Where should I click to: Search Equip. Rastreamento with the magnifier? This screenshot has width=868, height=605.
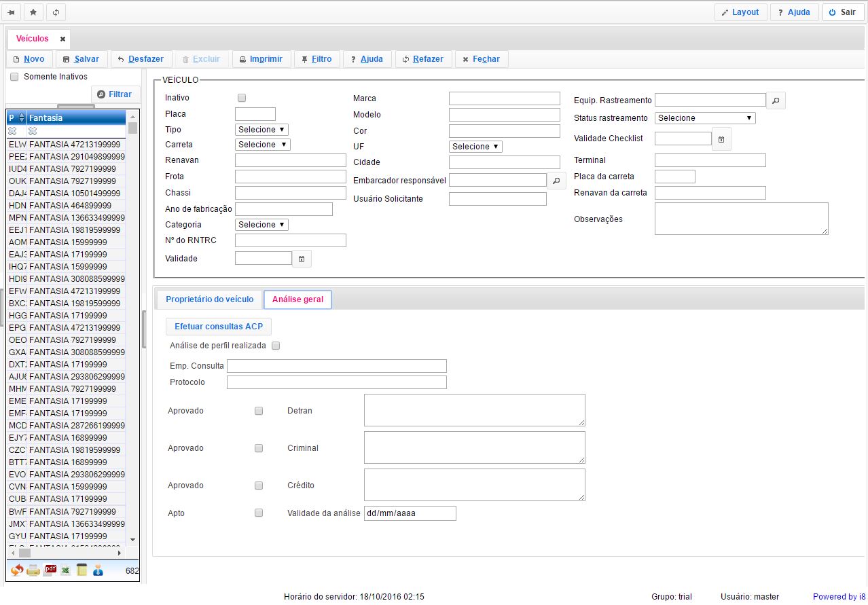coord(776,100)
